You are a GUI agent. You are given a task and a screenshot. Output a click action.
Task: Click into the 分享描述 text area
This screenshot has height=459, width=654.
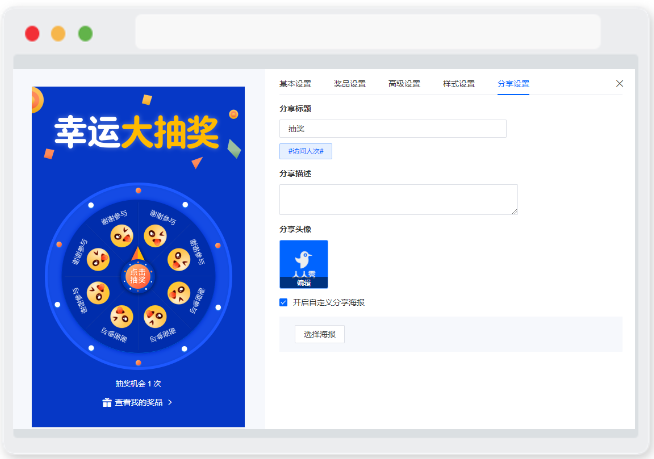(x=398, y=199)
